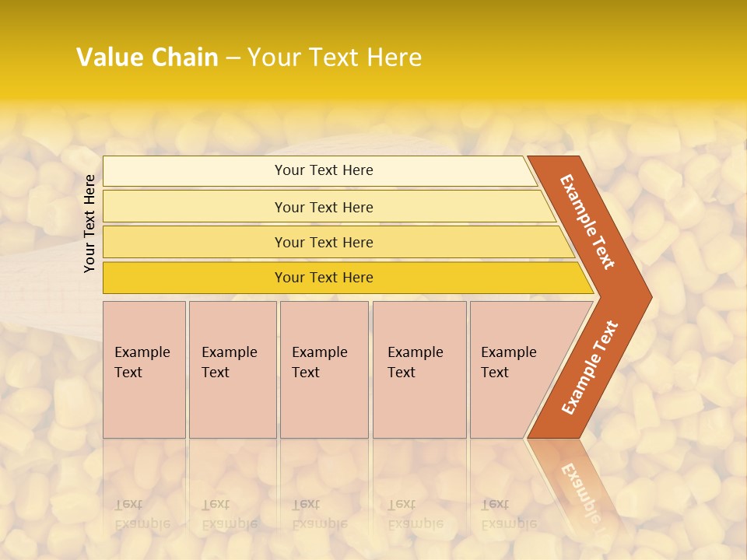The height and width of the screenshot is (560, 747).
Task: Click the upper orange arrow segment
Action: pyautogui.click(x=589, y=222)
